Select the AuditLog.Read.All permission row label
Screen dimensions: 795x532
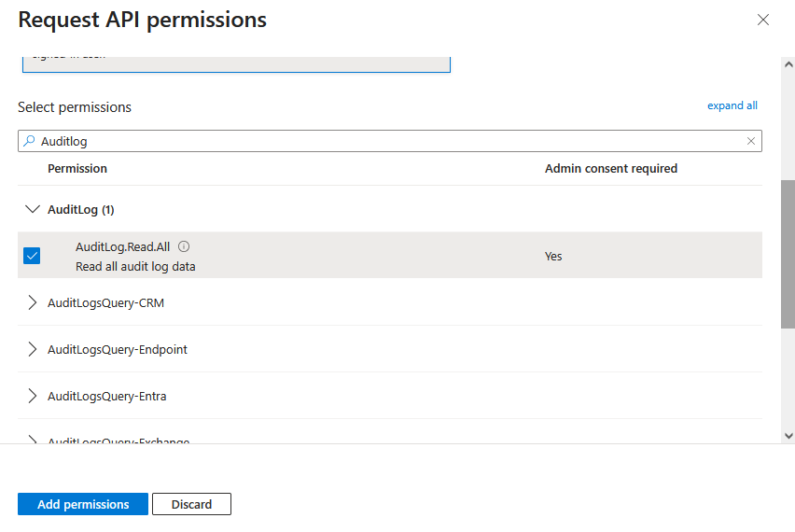coord(123,246)
